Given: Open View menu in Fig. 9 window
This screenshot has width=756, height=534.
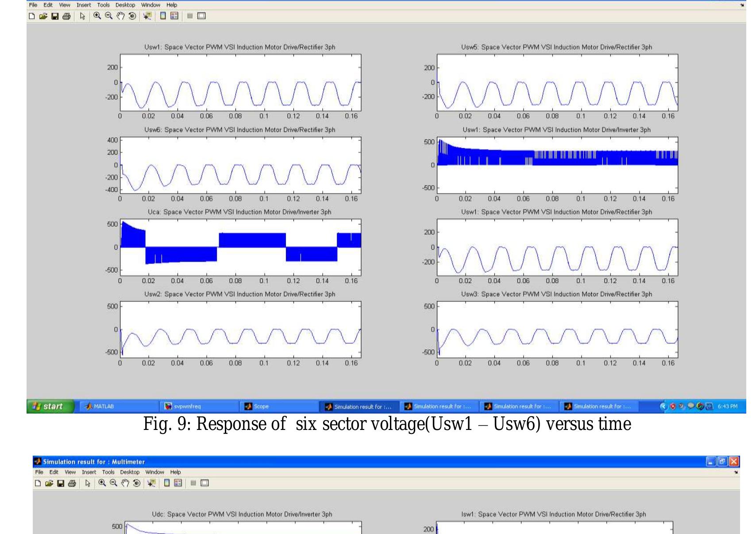Looking at the screenshot, I should tap(65, 5).
